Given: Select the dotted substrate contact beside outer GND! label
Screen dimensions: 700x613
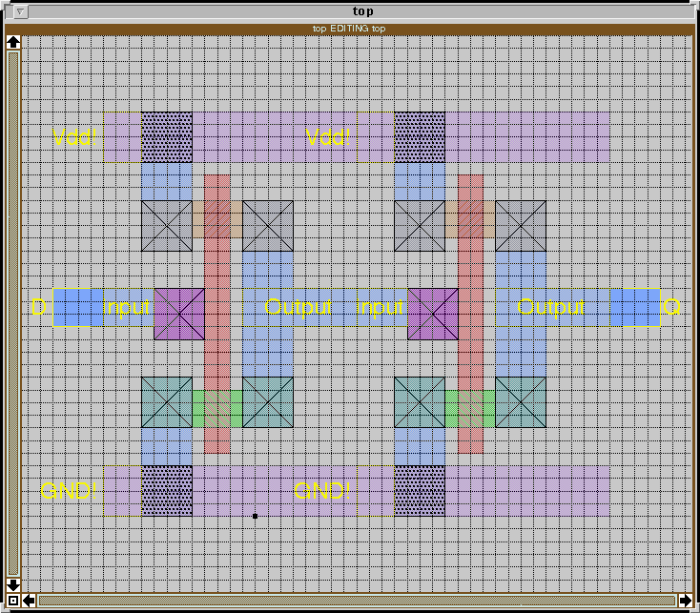Looking at the screenshot, I should [x=167, y=491].
